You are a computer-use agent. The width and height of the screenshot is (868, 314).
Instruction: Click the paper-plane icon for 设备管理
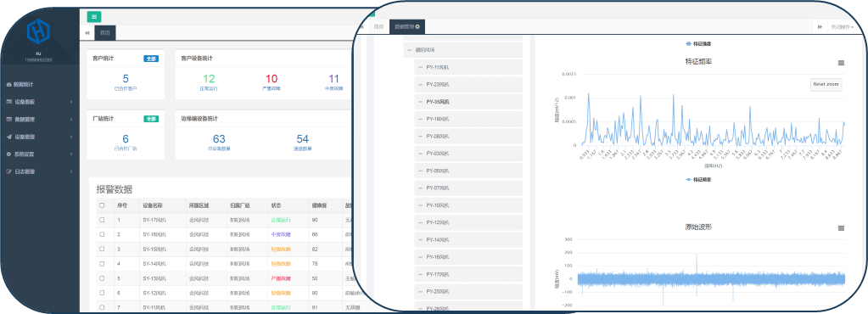(x=8, y=137)
